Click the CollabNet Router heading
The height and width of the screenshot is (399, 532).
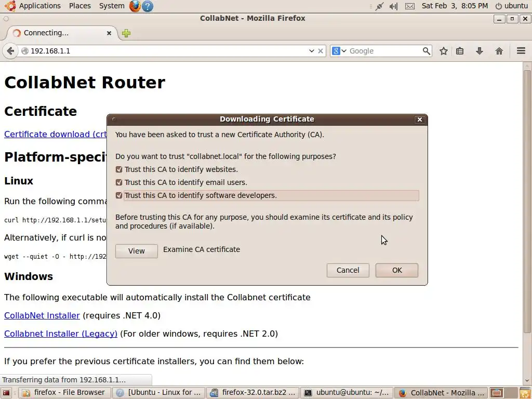tap(85, 83)
